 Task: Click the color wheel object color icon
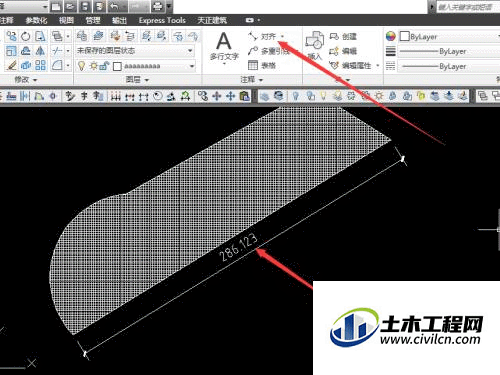point(390,36)
